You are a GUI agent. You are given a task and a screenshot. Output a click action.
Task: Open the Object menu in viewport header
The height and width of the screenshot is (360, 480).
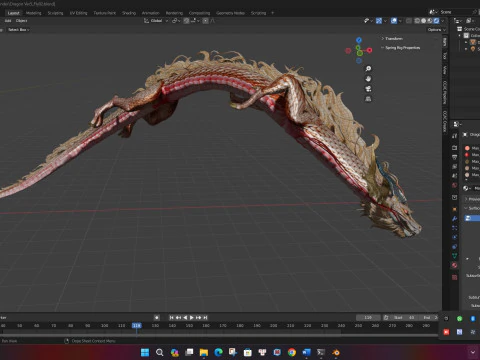[21, 21]
